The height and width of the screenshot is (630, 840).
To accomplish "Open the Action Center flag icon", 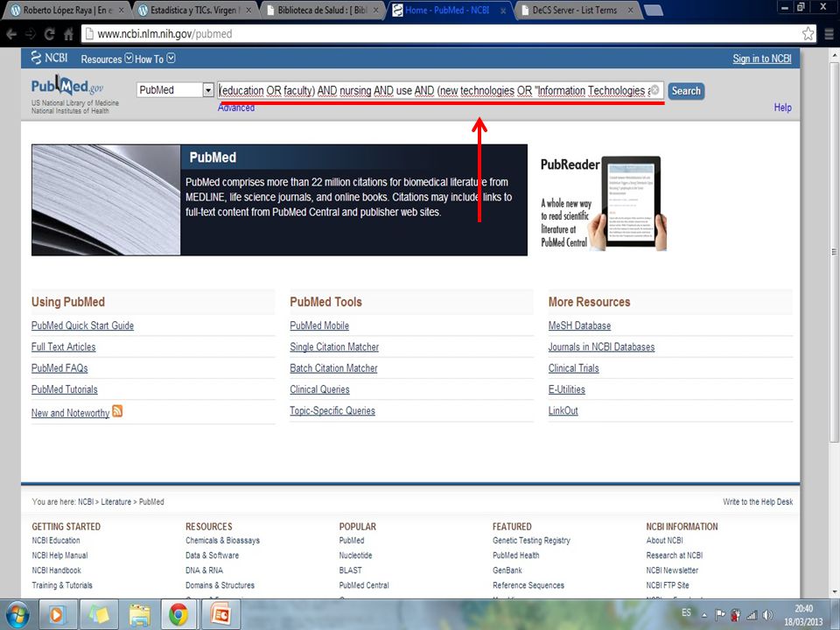I will coord(720,615).
